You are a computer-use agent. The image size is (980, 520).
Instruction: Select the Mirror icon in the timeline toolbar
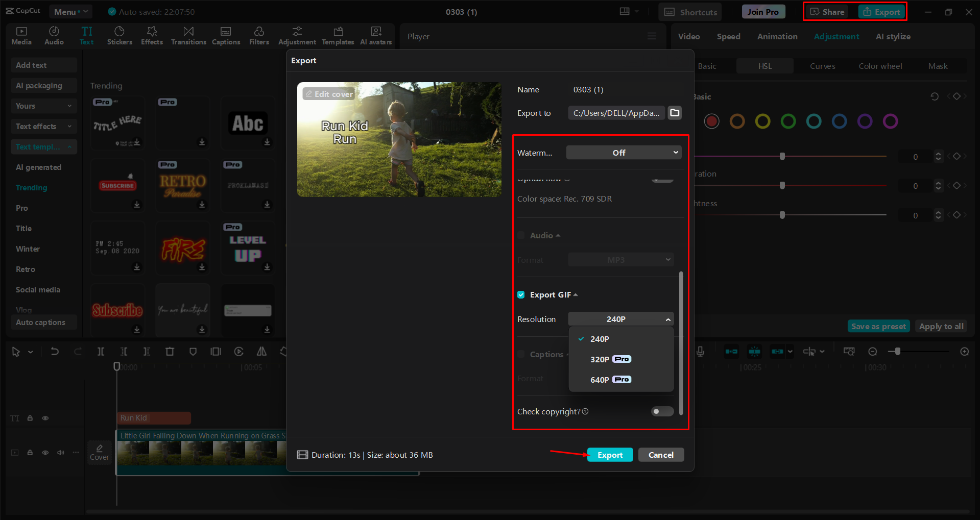coord(261,352)
